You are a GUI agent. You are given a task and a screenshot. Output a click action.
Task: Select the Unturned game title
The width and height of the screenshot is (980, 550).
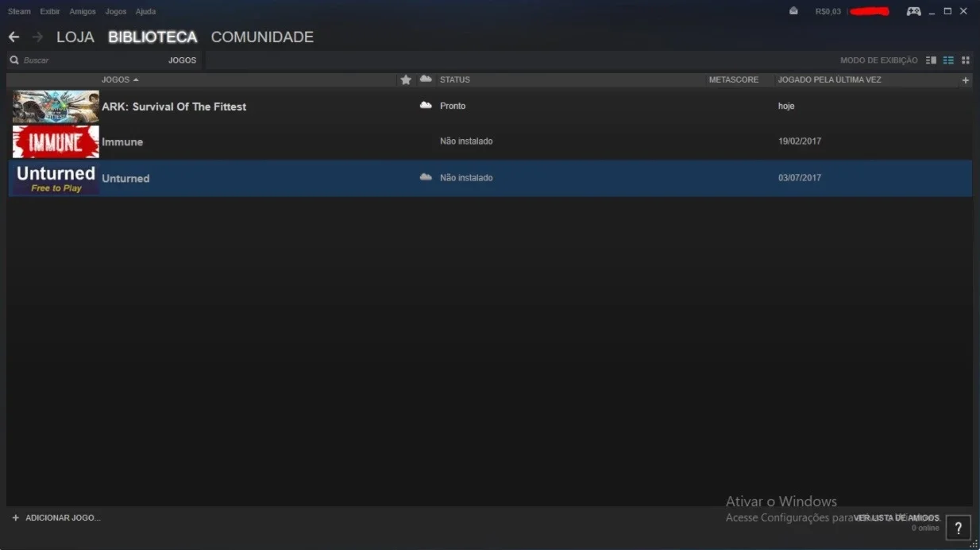tap(125, 178)
